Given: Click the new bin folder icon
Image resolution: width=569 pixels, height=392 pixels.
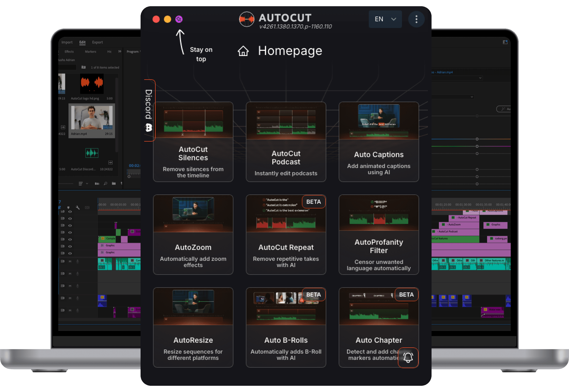Looking at the screenshot, I should pyautogui.click(x=114, y=184).
